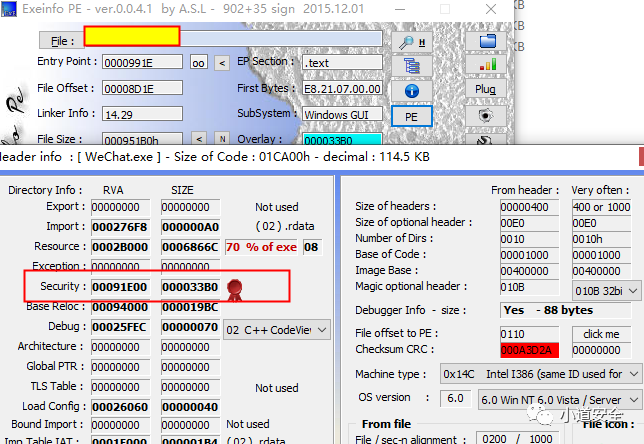Select the EP Section .text field
This screenshot has height=444, width=644.
click(x=342, y=62)
